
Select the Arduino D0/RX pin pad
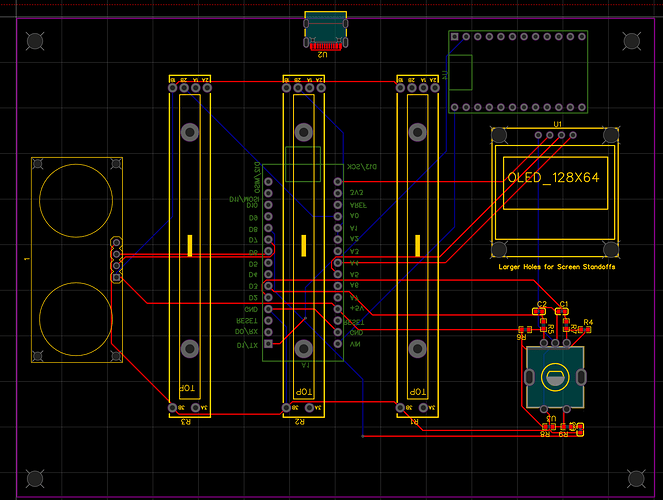268,332
